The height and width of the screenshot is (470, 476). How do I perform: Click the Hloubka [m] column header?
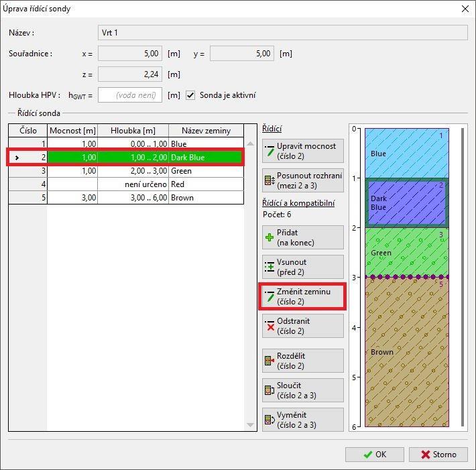[133, 131]
